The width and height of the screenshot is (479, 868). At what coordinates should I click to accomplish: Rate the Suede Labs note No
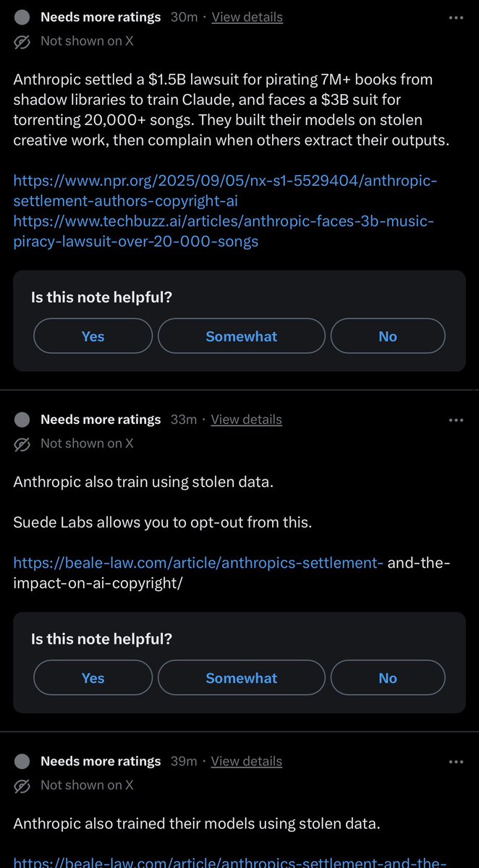[388, 678]
